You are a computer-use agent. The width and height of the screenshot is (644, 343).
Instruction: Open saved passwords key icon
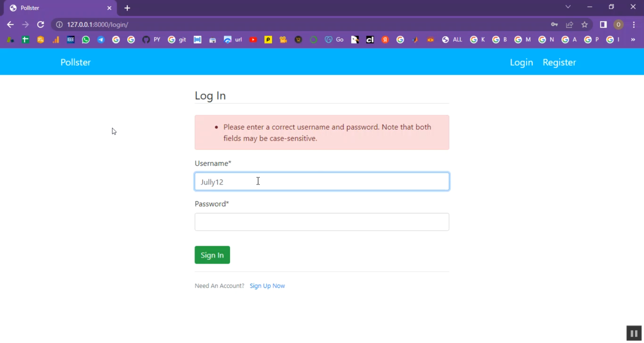(554, 24)
